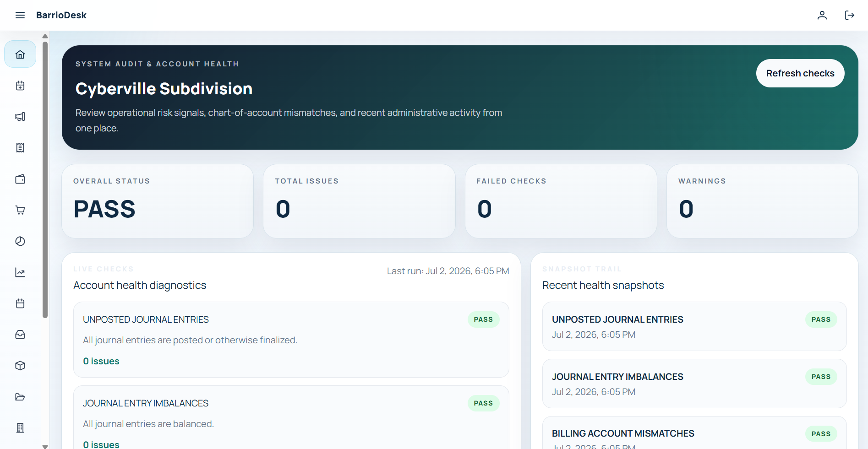Click 'All journal entries are balanced.' text

point(148,424)
